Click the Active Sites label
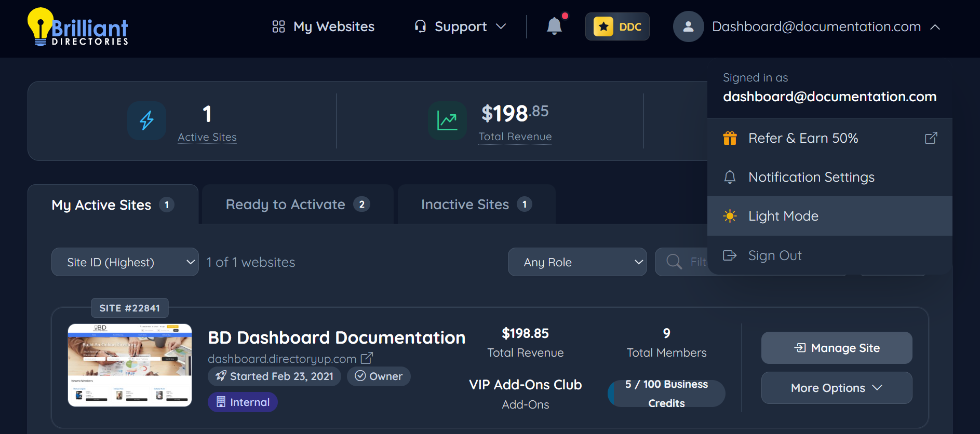The image size is (980, 434). tap(207, 137)
